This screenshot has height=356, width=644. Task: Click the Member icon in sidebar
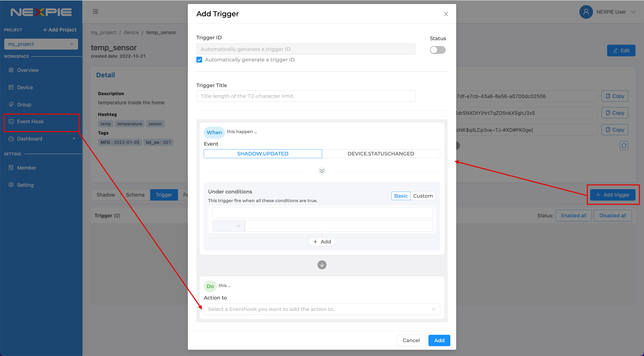click(x=11, y=168)
